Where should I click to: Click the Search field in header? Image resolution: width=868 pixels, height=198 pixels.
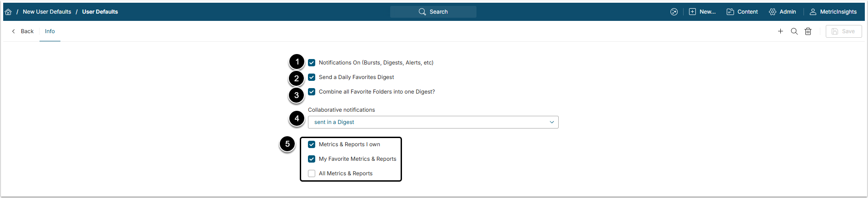pyautogui.click(x=433, y=12)
